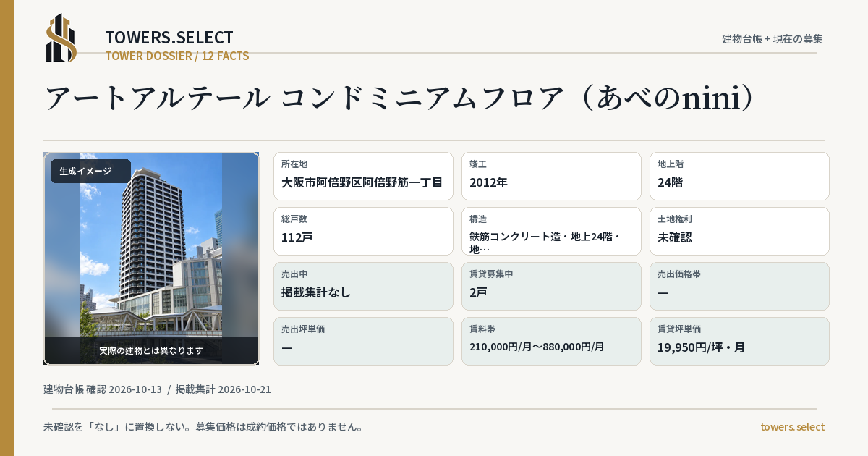Select the 竣工 2012年 fact card
Image resolution: width=868 pixels, height=456 pixels.
click(551, 176)
